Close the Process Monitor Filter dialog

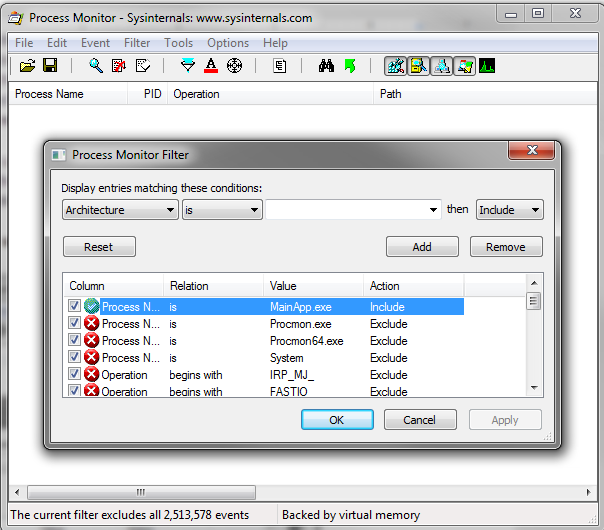pos(532,150)
